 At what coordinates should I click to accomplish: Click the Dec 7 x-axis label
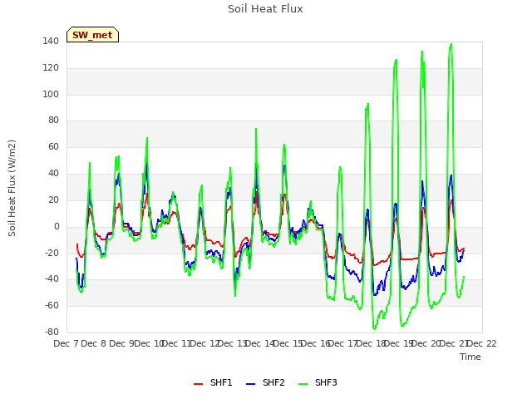click(66, 343)
